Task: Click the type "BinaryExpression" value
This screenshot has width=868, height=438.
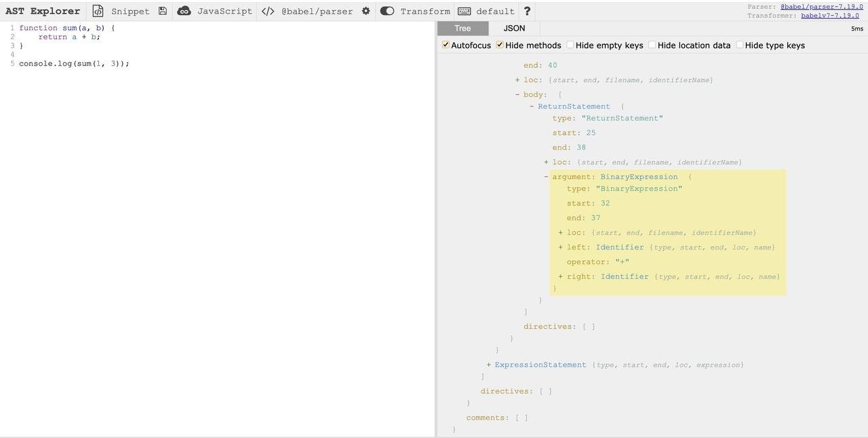Action: point(639,189)
